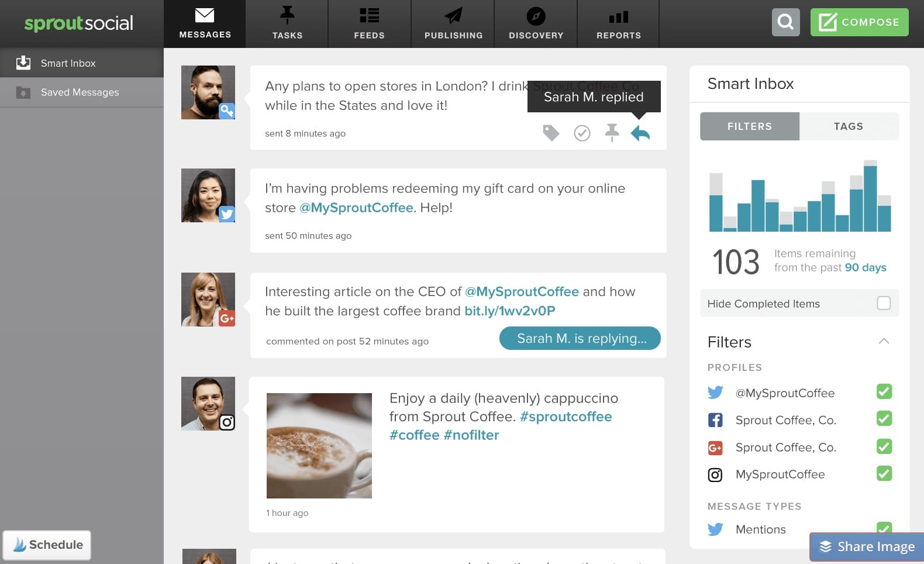Image resolution: width=924 pixels, height=564 pixels.
Task: Click the 103 items remaining count
Action: pyautogui.click(x=736, y=262)
